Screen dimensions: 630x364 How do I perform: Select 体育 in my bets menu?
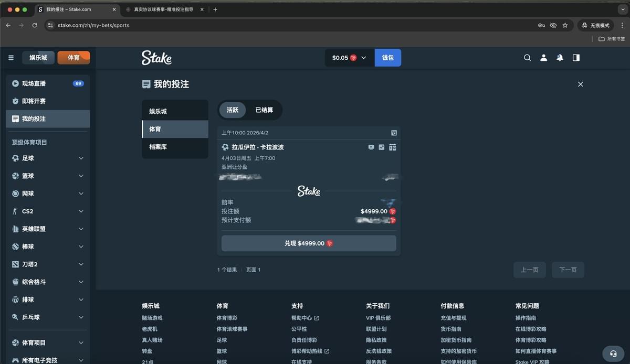point(175,129)
